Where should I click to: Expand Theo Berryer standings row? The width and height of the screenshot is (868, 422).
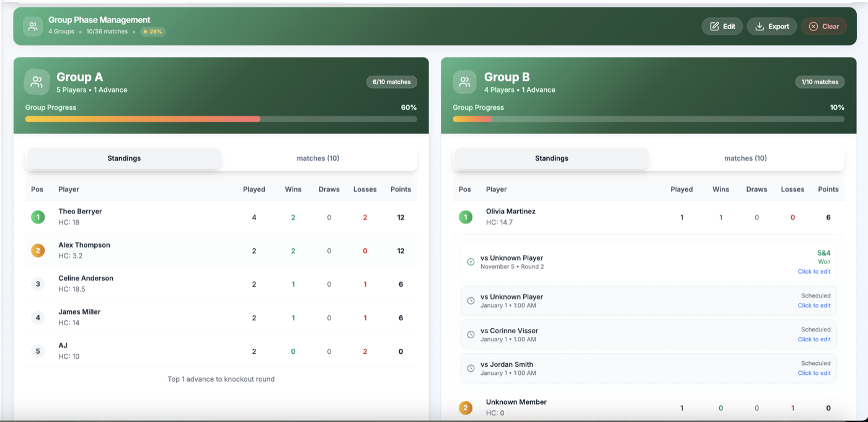pyautogui.click(x=221, y=217)
